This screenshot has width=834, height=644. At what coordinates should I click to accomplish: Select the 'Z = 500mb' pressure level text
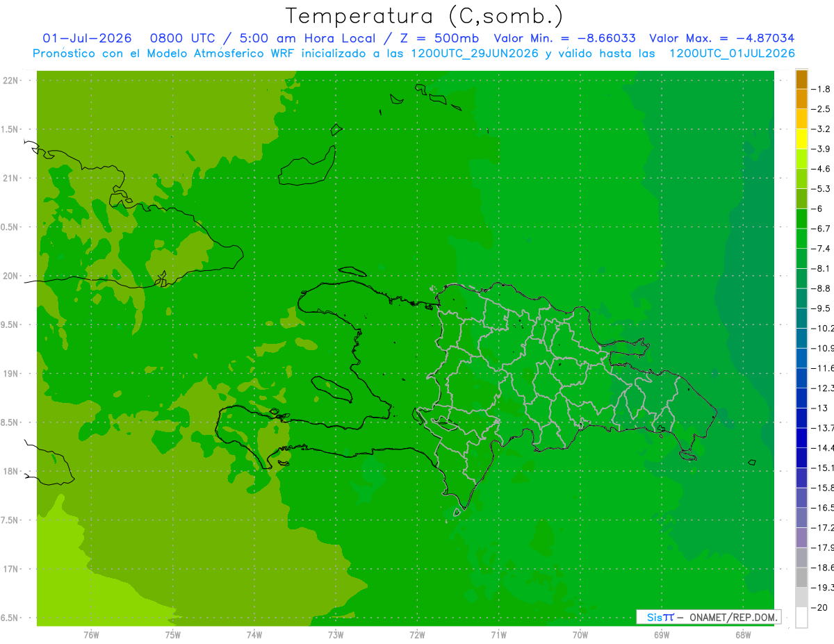439,38
